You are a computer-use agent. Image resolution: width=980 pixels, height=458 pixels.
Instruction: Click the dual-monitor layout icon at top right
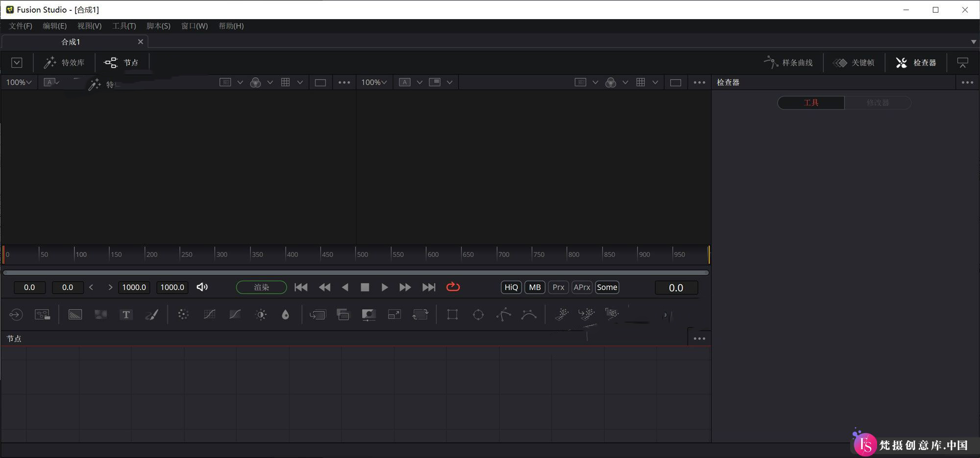coord(962,63)
